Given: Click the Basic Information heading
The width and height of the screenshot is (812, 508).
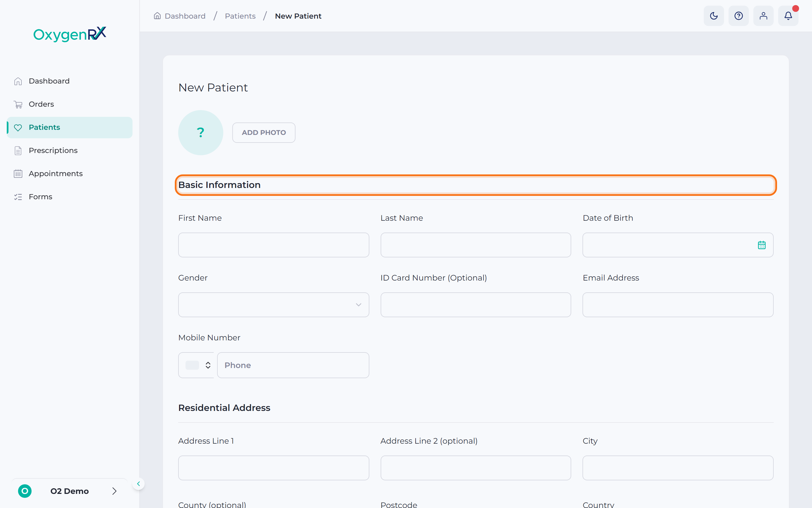Looking at the screenshot, I should tap(219, 185).
